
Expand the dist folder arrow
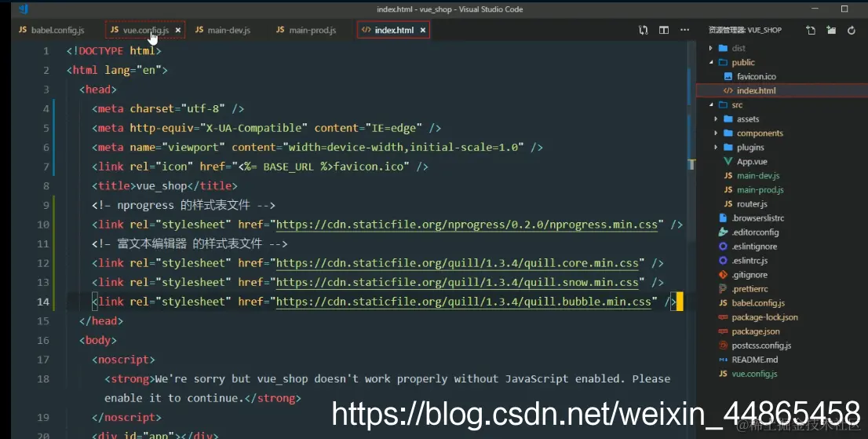click(711, 48)
